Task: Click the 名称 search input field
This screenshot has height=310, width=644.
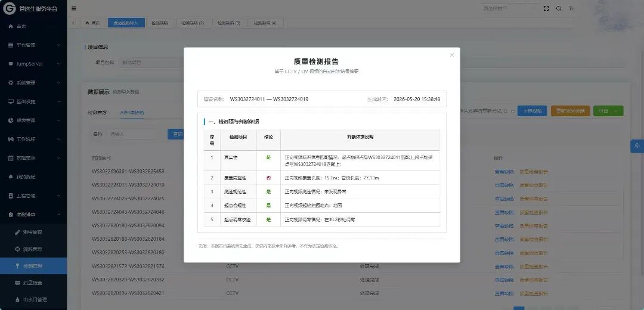Action: point(132,134)
